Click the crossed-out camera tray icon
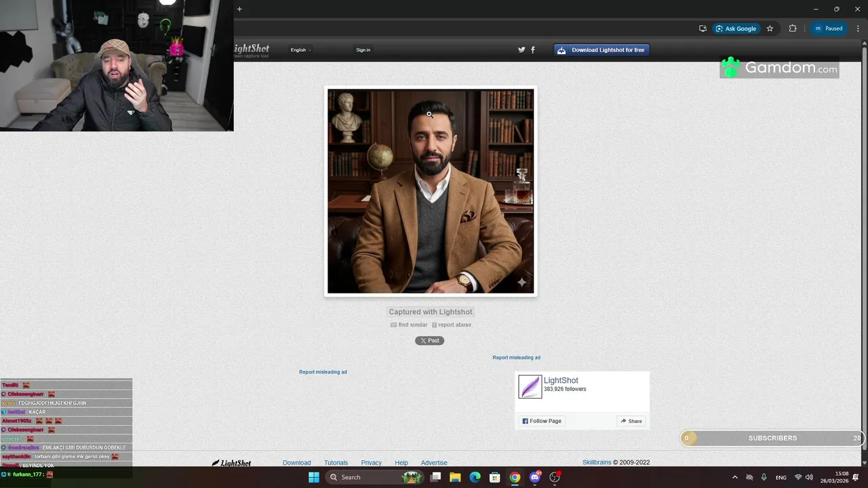The image size is (868, 488). [749, 477]
